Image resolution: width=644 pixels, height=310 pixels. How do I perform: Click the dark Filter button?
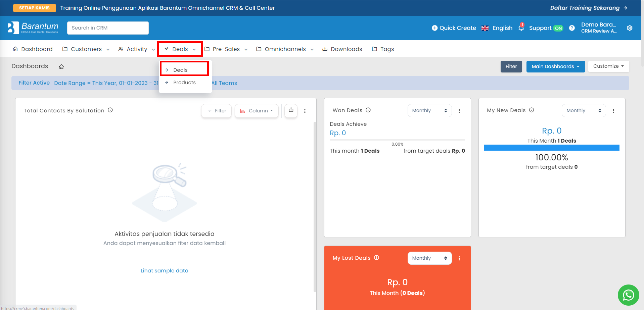(511, 66)
